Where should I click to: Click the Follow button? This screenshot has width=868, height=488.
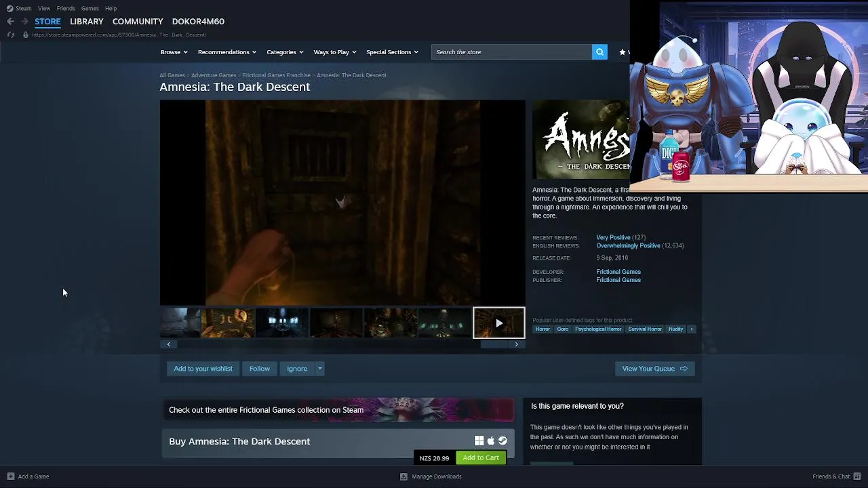(260, 369)
